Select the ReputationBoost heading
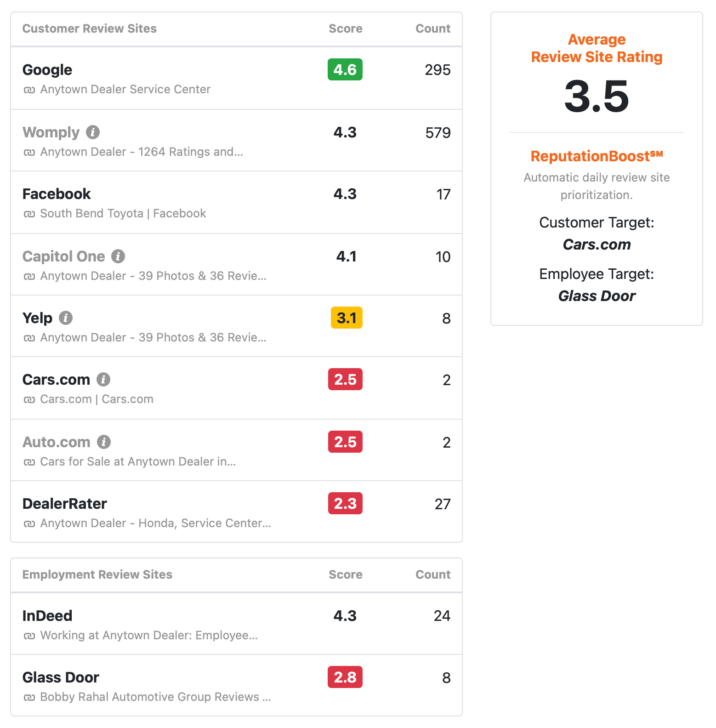716x728 pixels. pyautogui.click(x=597, y=156)
